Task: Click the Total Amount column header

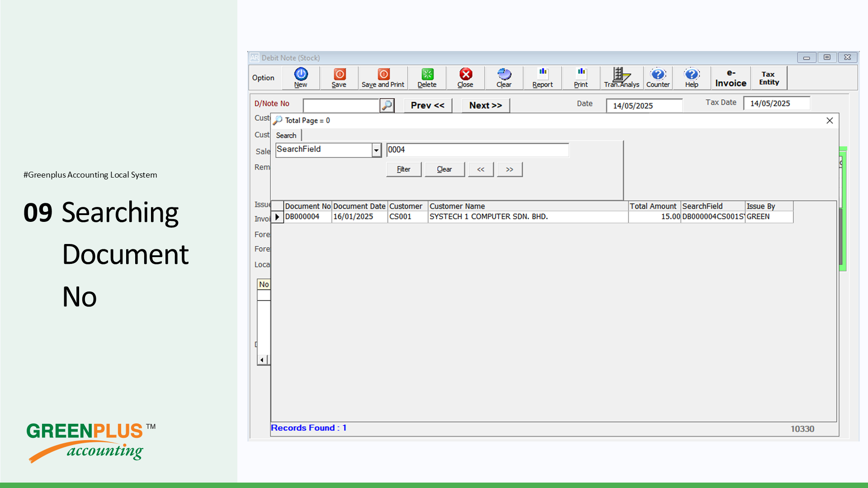Action: tap(654, 206)
